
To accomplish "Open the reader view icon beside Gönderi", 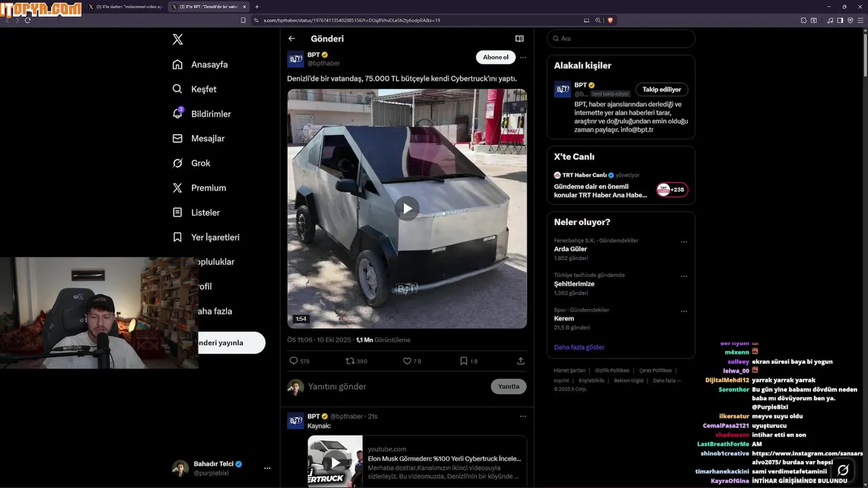I will [x=519, y=39].
